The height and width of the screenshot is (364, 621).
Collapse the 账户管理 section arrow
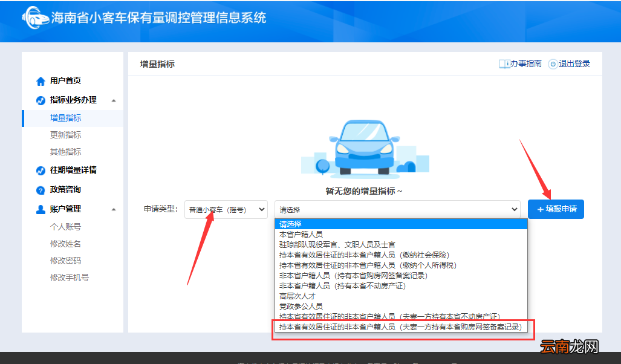point(114,209)
